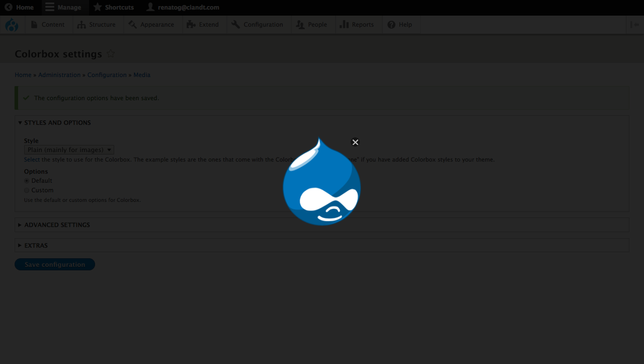Image resolution: width=644 pixels, height=364 pixels.
Task: Click the 'Use the default or custom options' text
Action: pyautogui.click(x=83, y=200)
